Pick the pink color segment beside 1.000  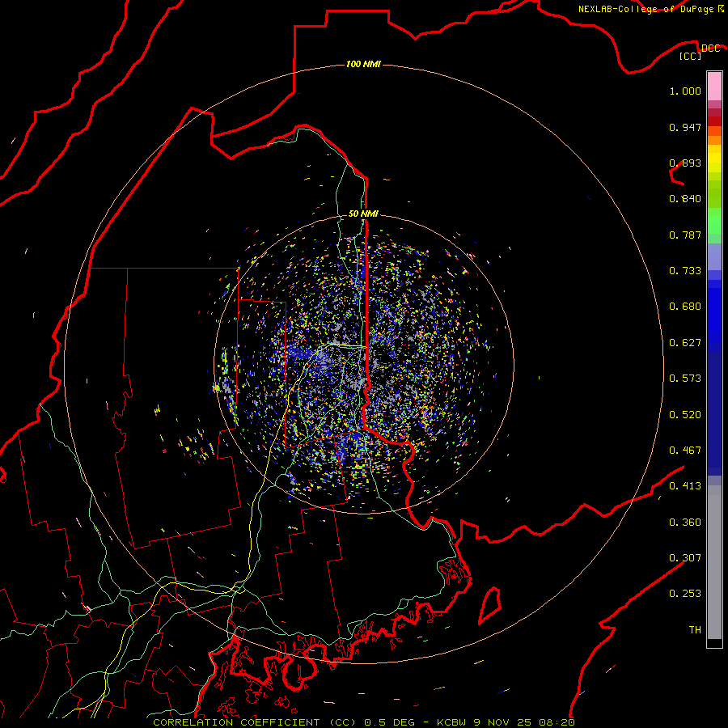click(714, 87)
